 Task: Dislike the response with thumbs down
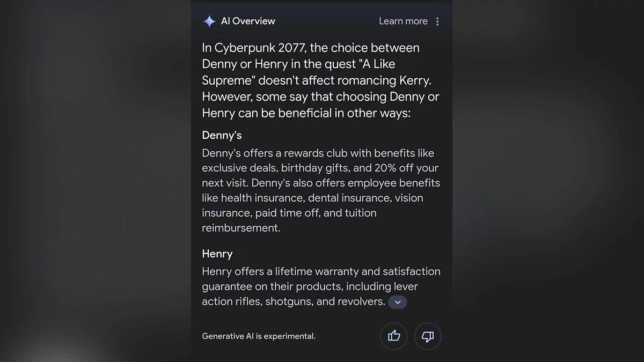[428, 336]
